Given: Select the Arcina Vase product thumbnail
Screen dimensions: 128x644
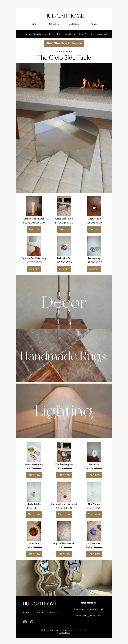Looking at the screenshot, I should click(x=94, y=531).
